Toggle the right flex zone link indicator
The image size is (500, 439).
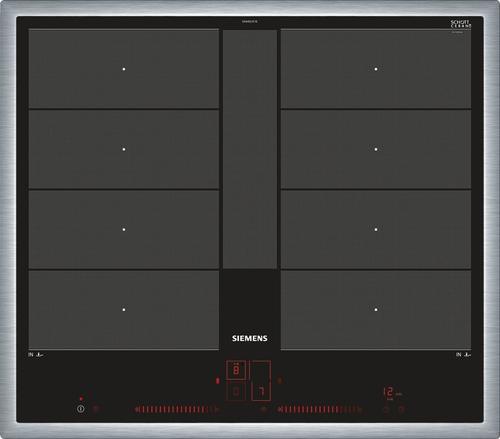point(280,380)
